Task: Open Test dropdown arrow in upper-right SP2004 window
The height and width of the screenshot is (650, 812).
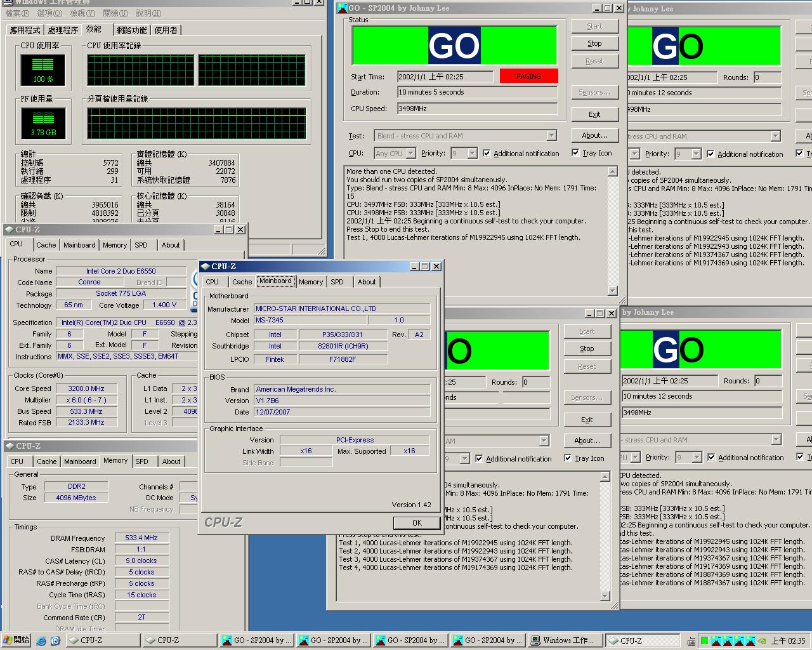Action: (x=775, y=136)
